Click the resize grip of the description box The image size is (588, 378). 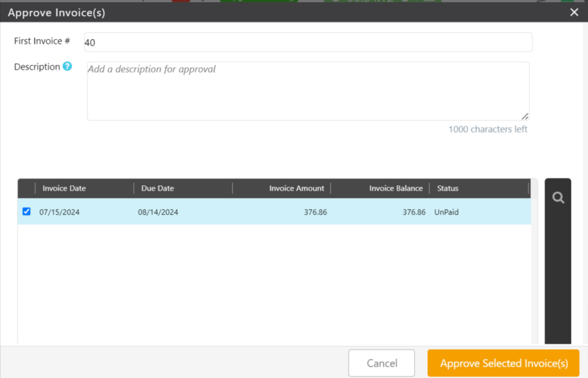coord(525,116)
